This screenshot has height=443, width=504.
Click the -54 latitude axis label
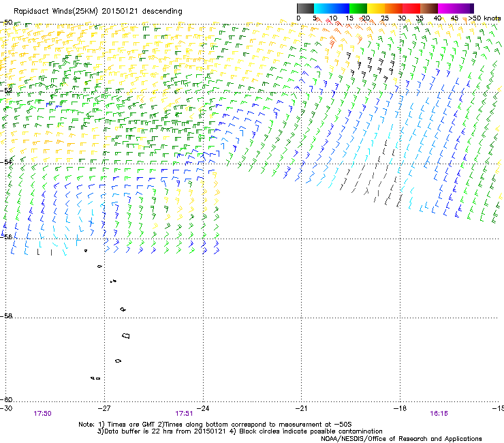pyautogui.click(x=6, y=162)
